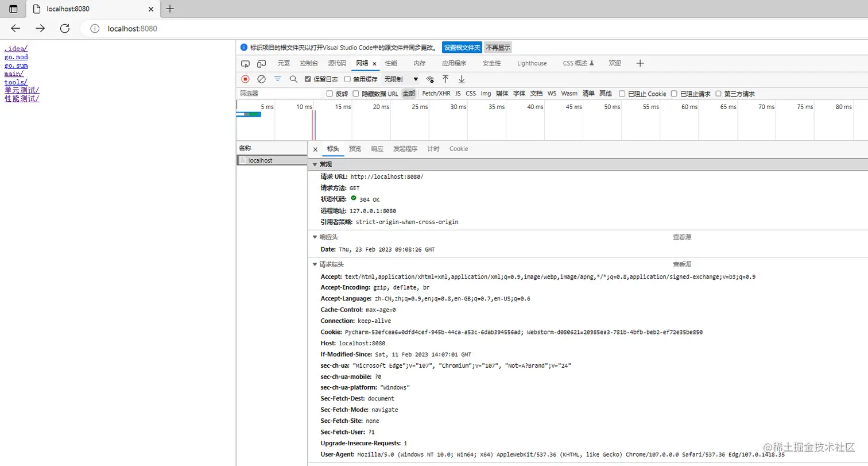Export HAR file download arrow icon

click(x=461, y=79)
